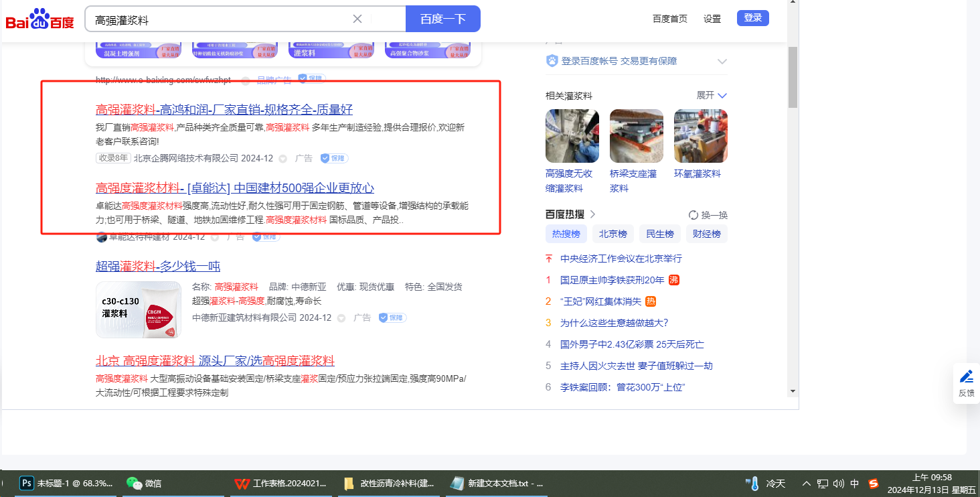Click the 反馈 feedback pencil button

point(967,383)
